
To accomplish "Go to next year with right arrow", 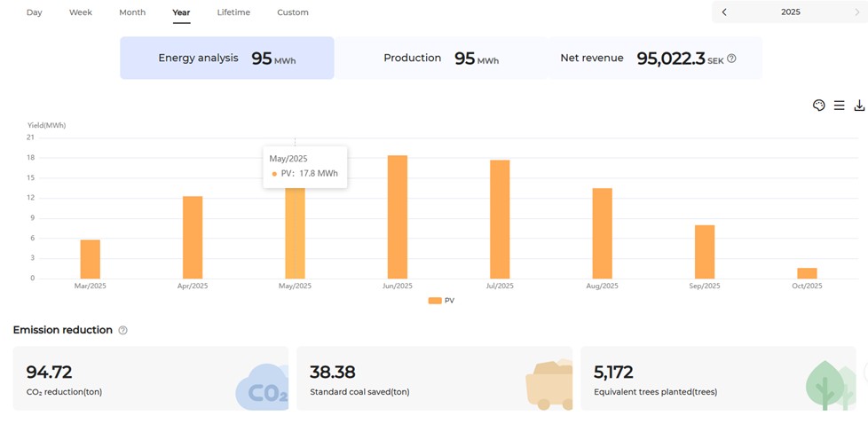I will [x=856, y=12].
